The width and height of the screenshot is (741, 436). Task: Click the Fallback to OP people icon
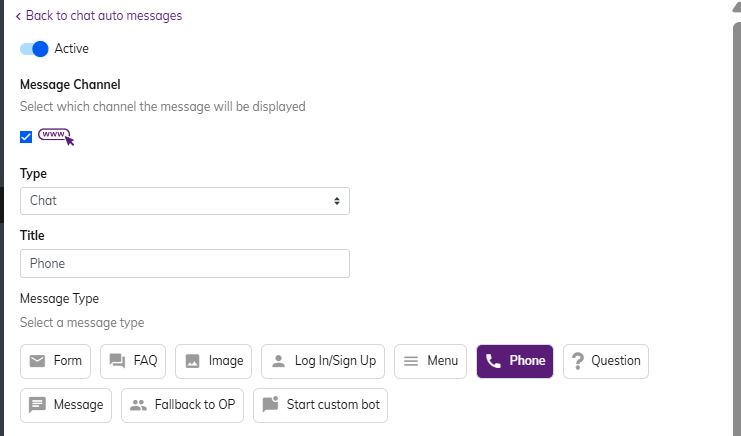click(138, 405)
